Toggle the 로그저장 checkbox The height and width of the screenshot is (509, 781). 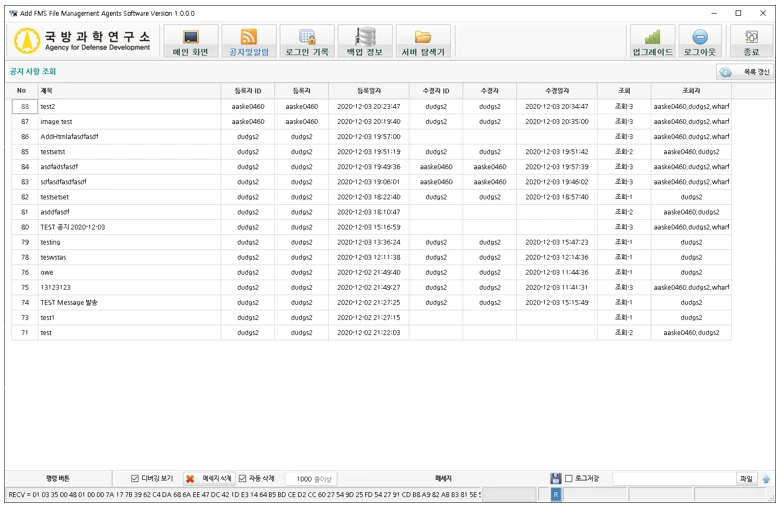[x=568, y=479]
